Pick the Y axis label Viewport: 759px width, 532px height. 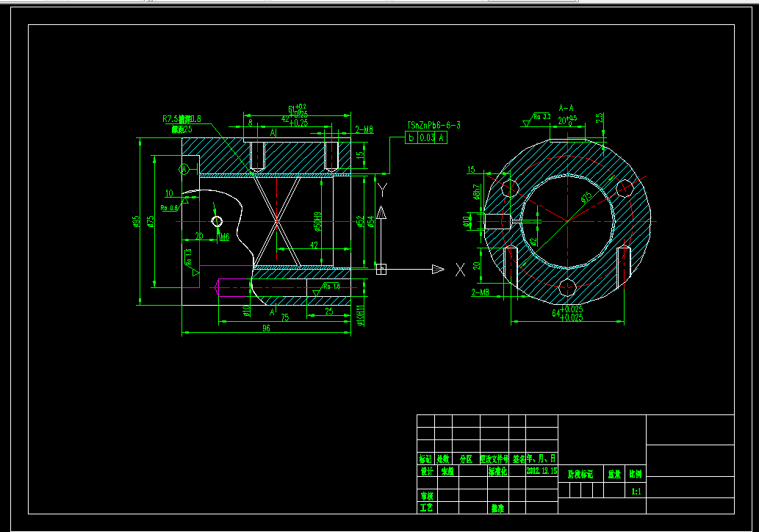[x=382, y=190]
